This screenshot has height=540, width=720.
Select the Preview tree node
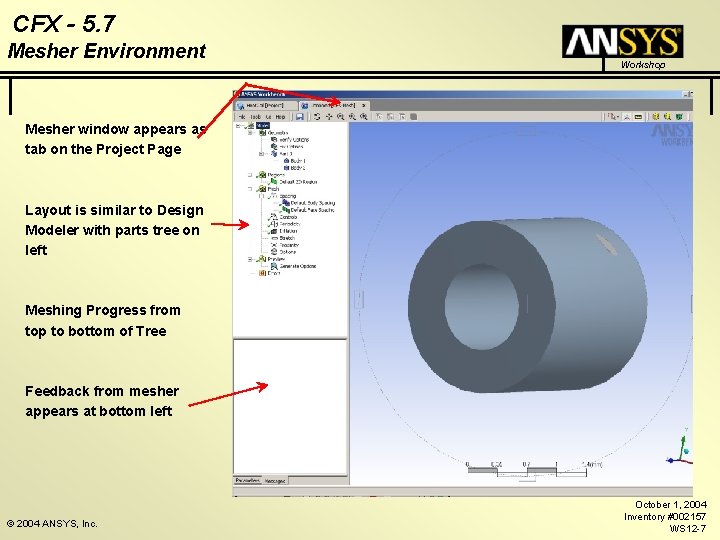(x=276, y=259)
